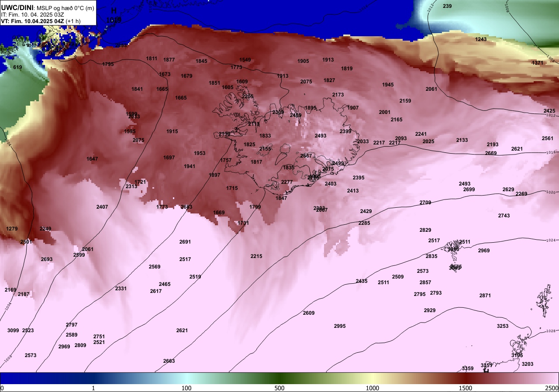The width and height of the screenshot is (559, 392).
Task: Click the height value 2133
Action: pos(462,140)
